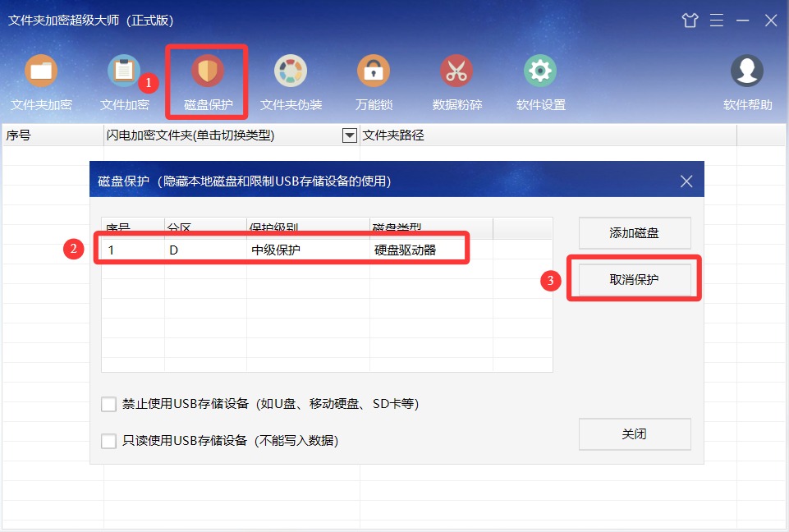Click the 关闭 button in the dialog
789x532 pixels.
(635, 433)
